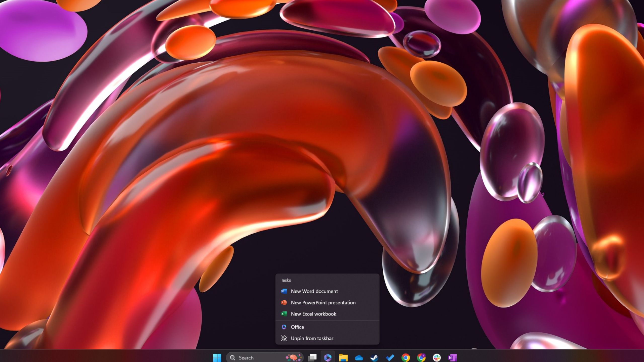The height and width of the screenshot is (362, 644).
Task: Open the Chrome browser icon
Action: click(406, 357)
